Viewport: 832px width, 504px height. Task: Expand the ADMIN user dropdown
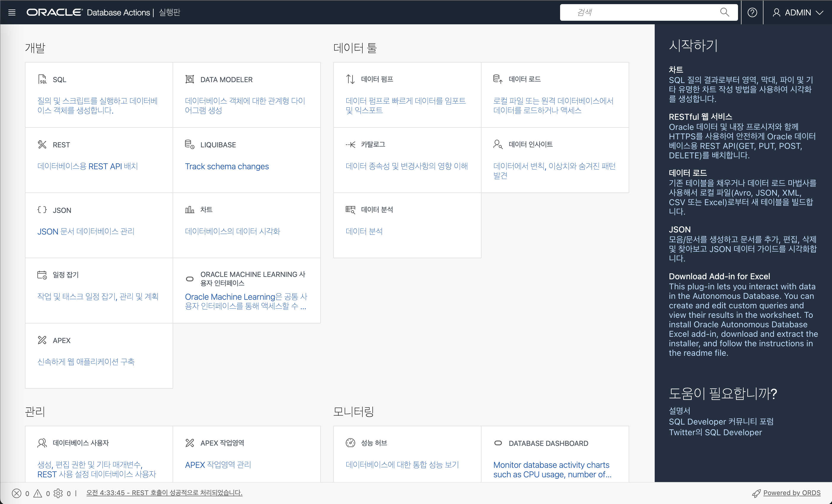(x=798, y=12)
